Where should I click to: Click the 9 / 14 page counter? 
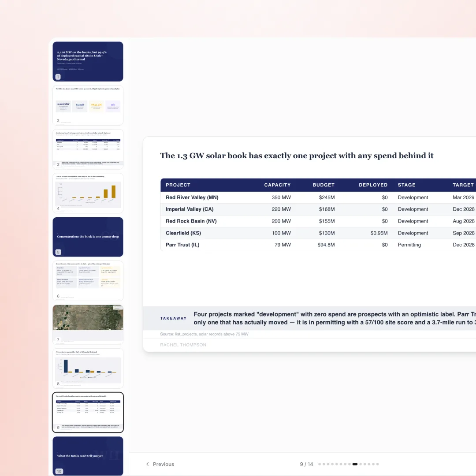click(x=306, y=464)
